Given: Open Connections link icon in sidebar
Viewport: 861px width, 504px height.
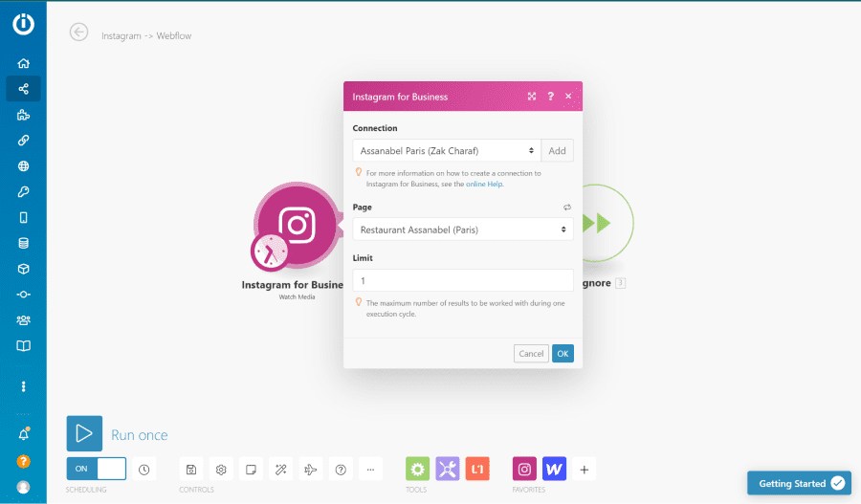Looking at the screenshot, I should [x=23, y=140].
